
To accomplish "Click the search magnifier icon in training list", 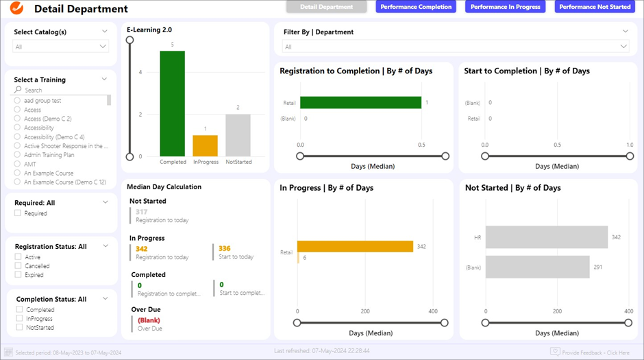I will coord(18,90).
